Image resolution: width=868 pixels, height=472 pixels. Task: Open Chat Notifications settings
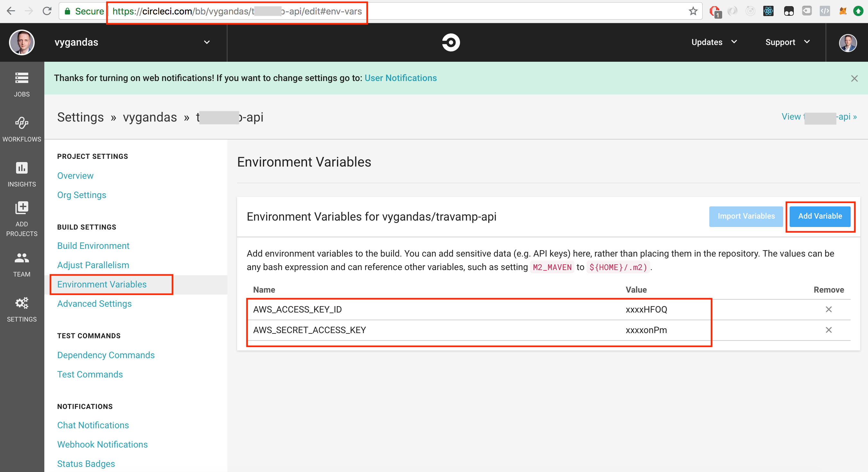93,425
